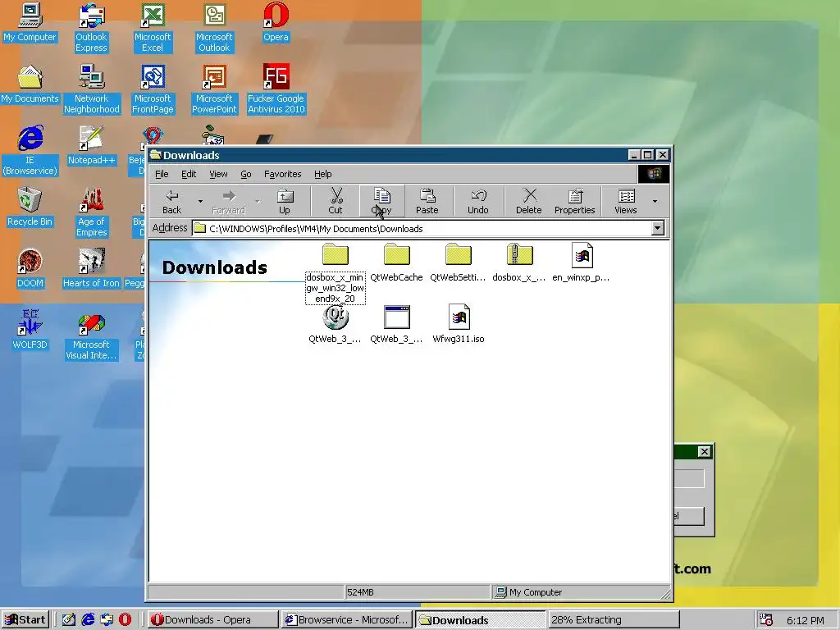
Task: Open the Edit menu
Action: click(x=189, y=174)
